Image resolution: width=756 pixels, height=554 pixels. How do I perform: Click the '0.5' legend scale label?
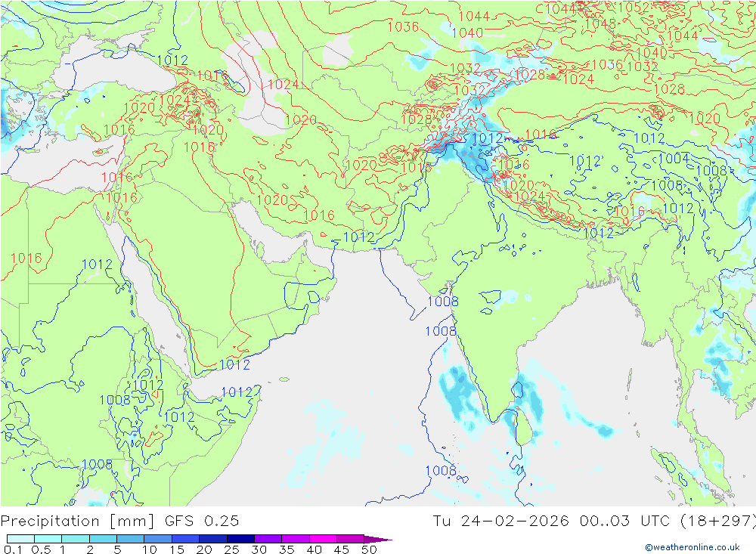click(41, 549)
